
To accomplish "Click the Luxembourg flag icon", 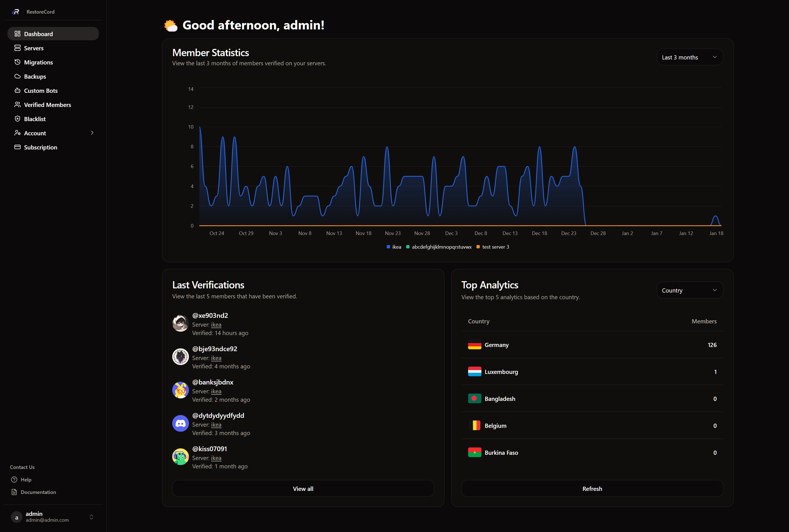I will 475,371.
